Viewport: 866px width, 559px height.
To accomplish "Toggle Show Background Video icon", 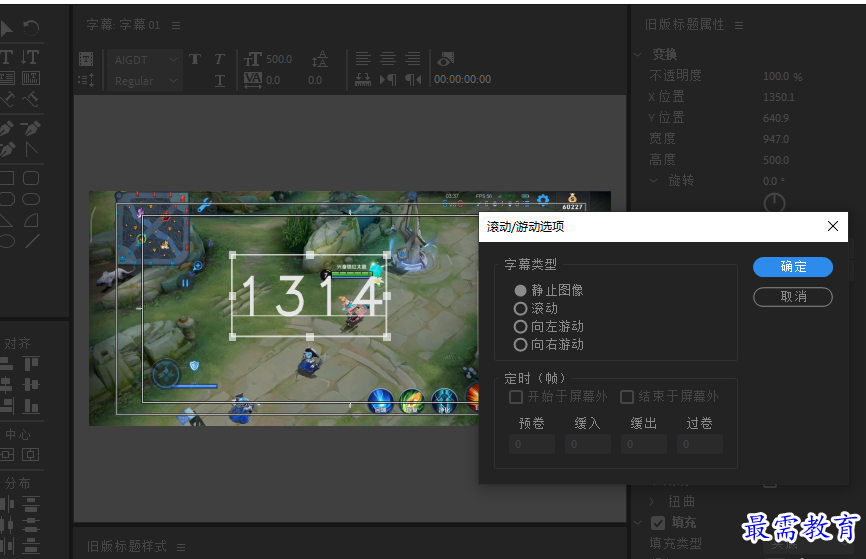I will click(446, 58).
